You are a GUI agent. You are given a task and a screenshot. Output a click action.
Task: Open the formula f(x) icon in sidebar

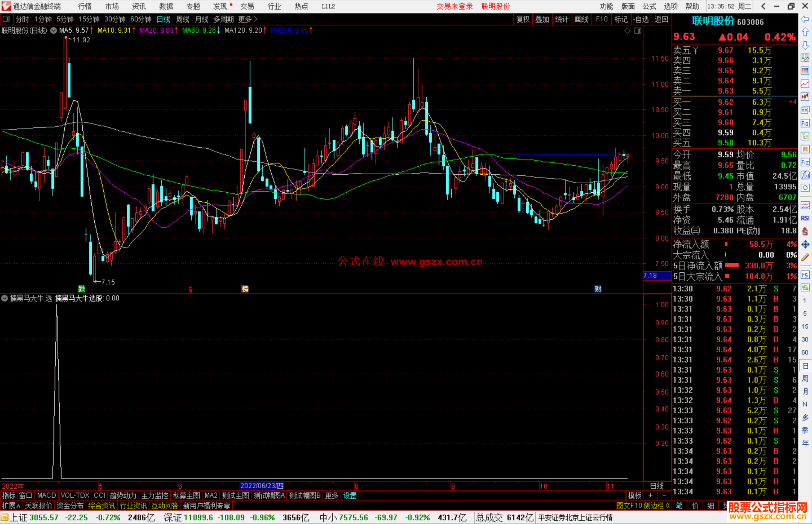click(804, 175)
